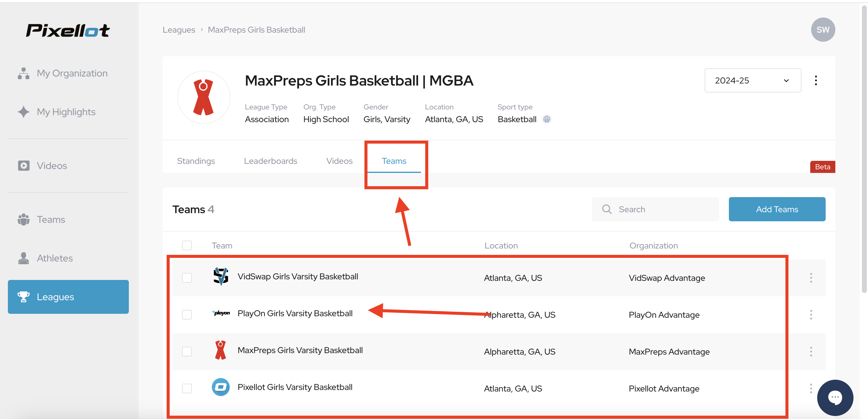The image size is (868, 419).
Task: Select the league Teams tab
Action: [x=394, y=161]
